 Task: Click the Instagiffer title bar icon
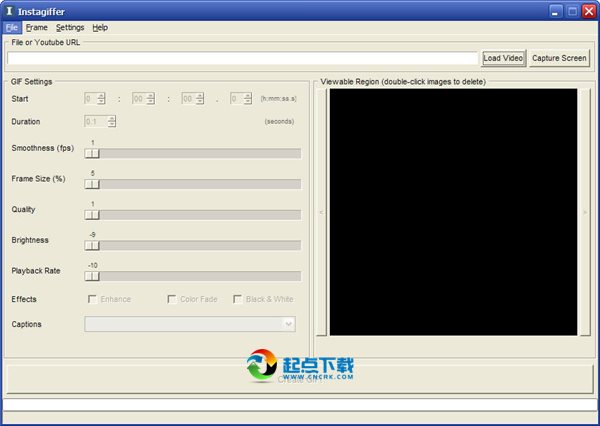(10, 11)
